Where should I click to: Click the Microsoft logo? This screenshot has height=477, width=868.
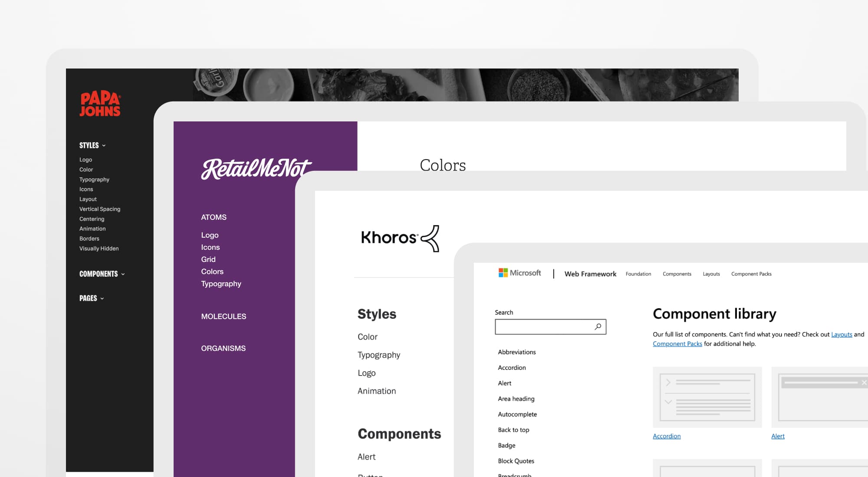pyautogui.click(x=519, y=273)
